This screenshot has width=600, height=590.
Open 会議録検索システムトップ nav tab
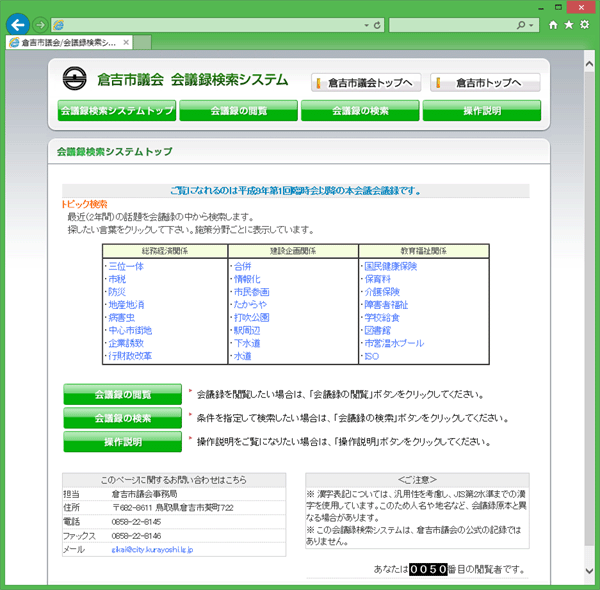[x=117, y=111]
